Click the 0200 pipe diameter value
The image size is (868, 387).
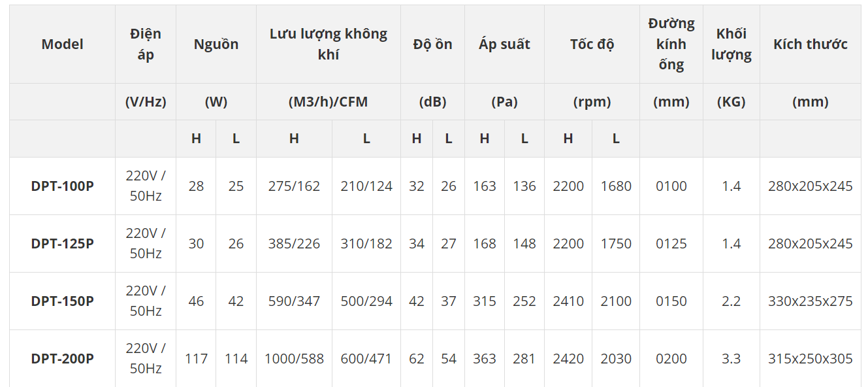coord(671,359)
